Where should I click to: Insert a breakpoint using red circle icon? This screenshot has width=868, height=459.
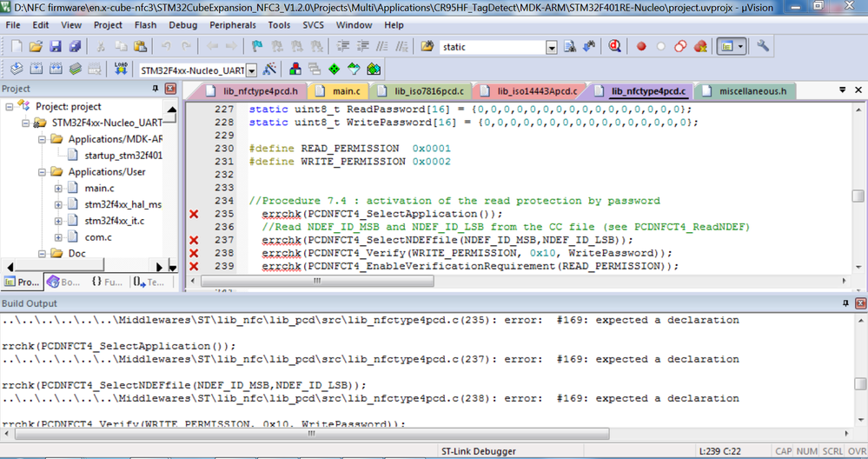pos(641,47)
